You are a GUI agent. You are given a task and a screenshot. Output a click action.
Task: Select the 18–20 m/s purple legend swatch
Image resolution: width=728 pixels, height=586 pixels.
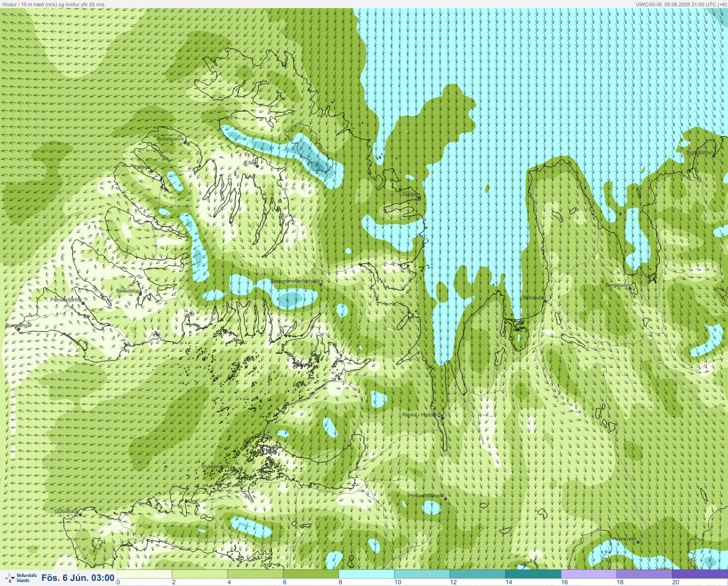point(644,574)
